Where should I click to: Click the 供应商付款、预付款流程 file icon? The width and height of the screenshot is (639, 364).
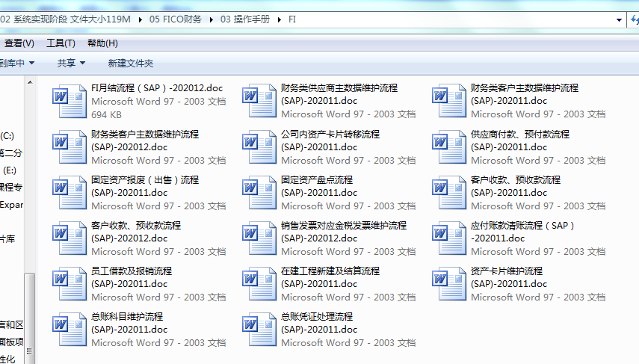(449, 147)
